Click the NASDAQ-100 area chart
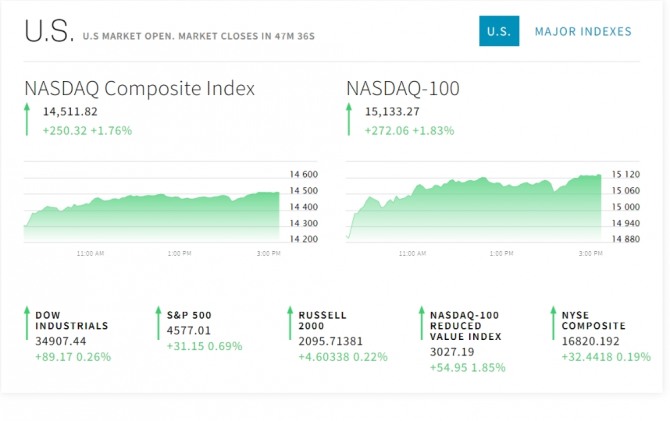 tap(474, 210)
